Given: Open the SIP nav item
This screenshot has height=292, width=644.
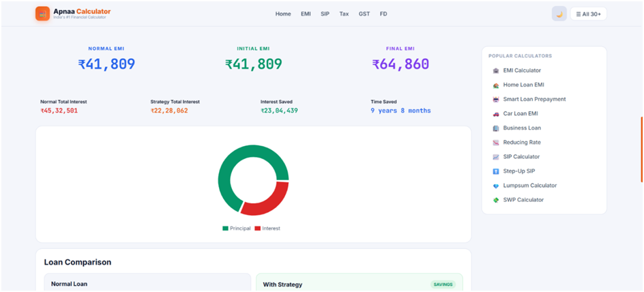Looking at the screenshot, I should click(x=325, y=14).
